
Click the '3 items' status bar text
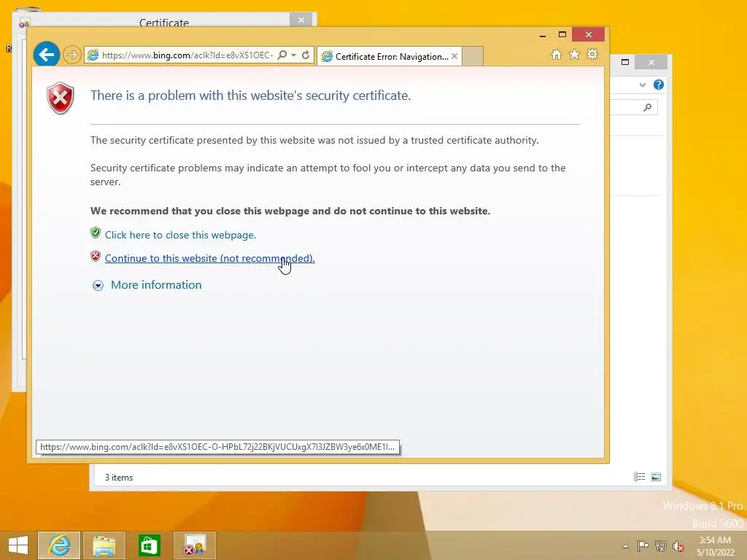point(119,477)
